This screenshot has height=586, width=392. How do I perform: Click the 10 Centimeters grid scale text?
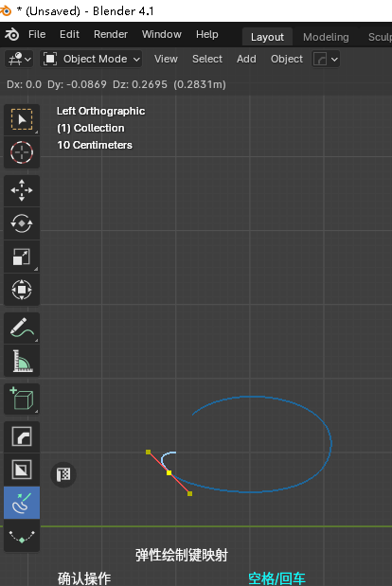(95, 145)
